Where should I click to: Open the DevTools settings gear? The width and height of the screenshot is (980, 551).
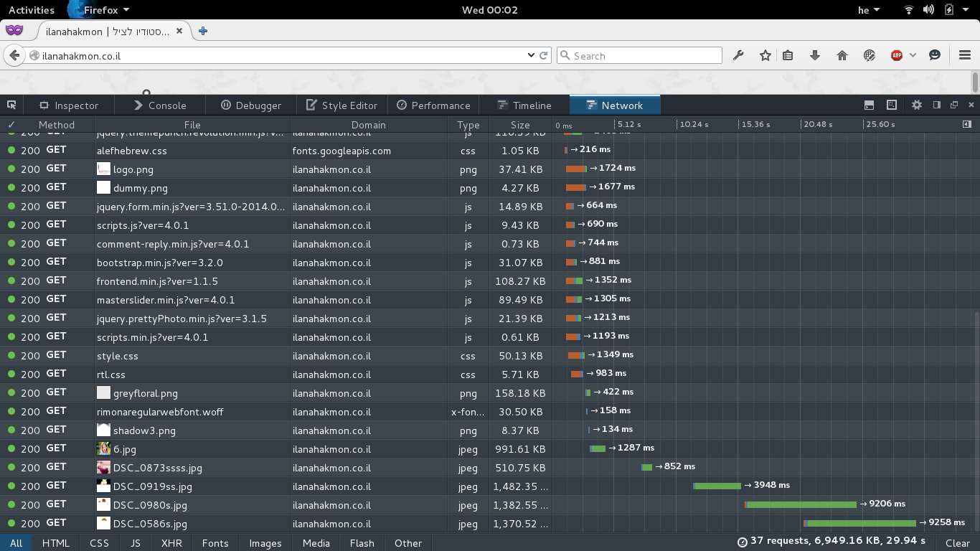point(917,105)
